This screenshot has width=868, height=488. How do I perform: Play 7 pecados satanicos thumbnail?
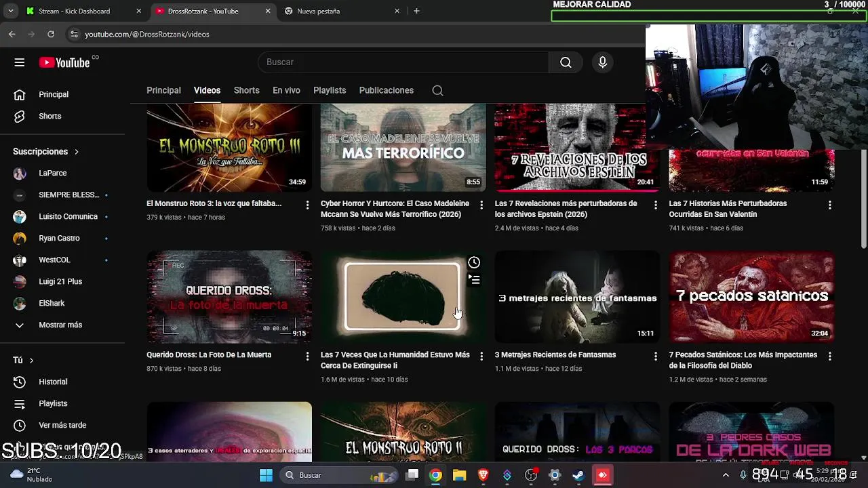(x=751, y=297)
